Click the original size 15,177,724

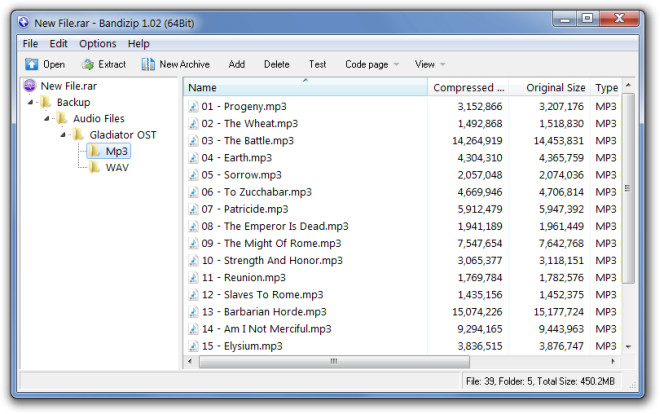[x=559, y=312]
